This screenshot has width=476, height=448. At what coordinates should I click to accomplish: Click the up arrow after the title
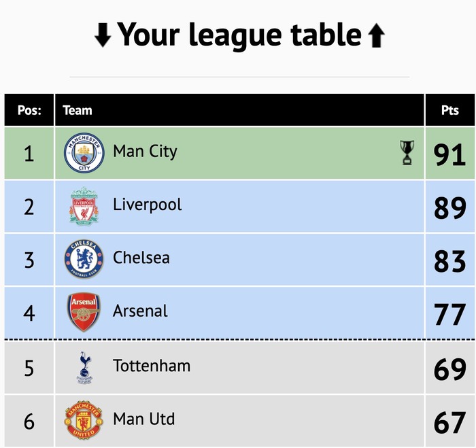(377, 35)
